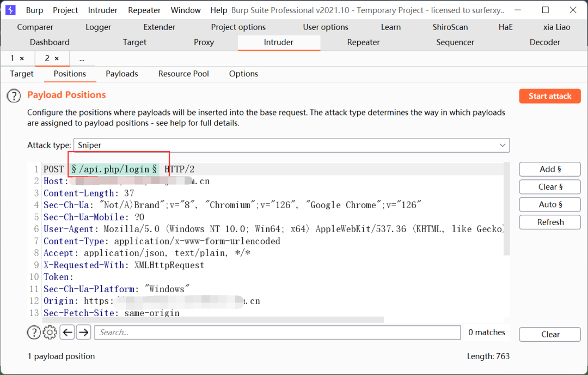Open the Burp menu
The image size is (588, 375).
34,10
